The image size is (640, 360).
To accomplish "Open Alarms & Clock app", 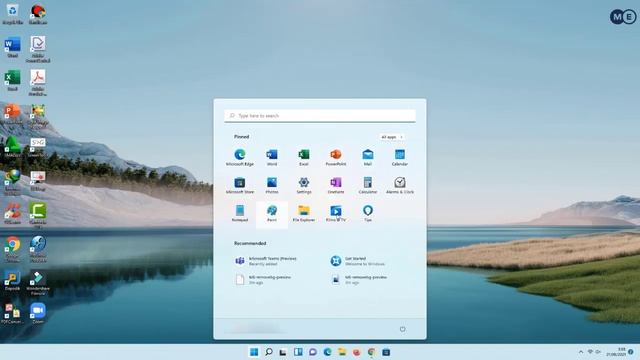I will tap(400, 185).
